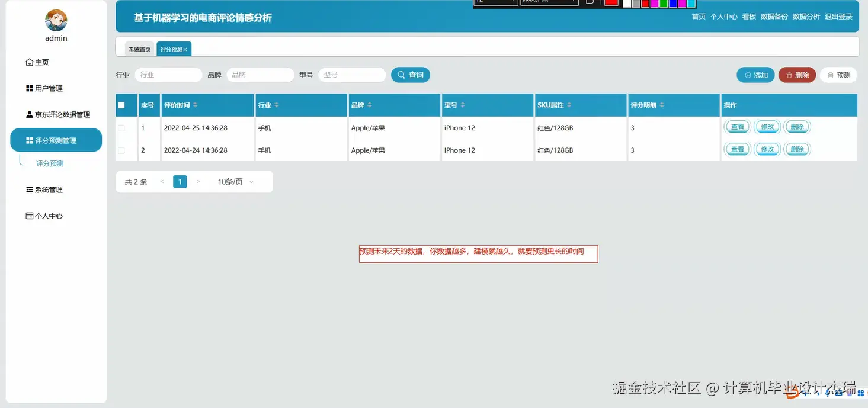The image size is (868, 408).
Task: Open 看板 in the top navigation
Action: [x=749, y=17]
